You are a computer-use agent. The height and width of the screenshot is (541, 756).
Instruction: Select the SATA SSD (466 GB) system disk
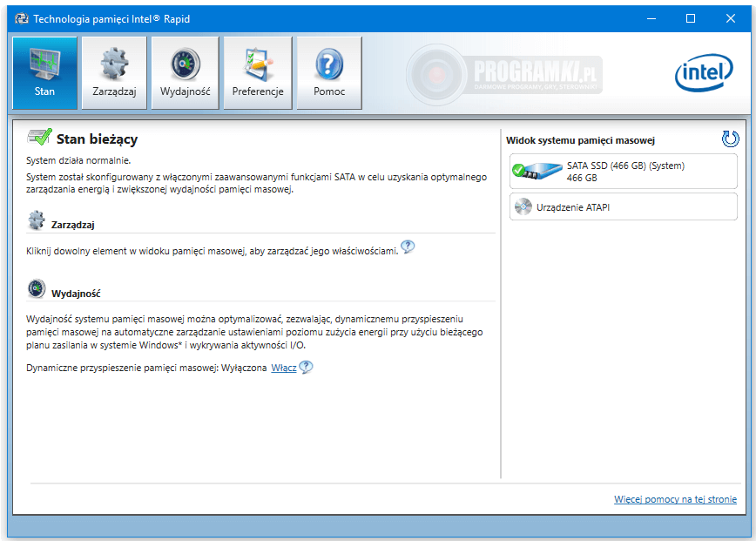[x=624, y=171]
